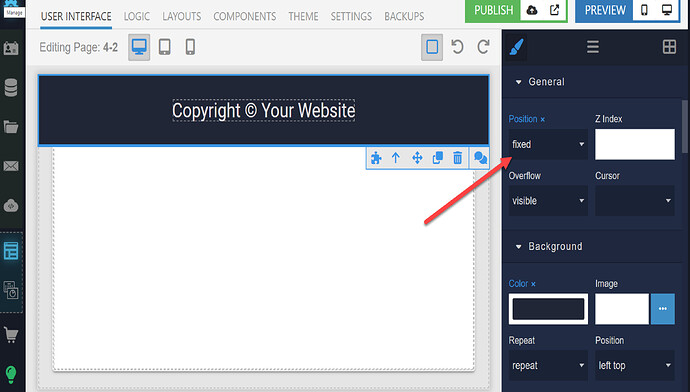Image resolution: width=690 pixels, height=392 pixels.
Task: Preview on desktop monitor icon
Action: pos(667,10)
